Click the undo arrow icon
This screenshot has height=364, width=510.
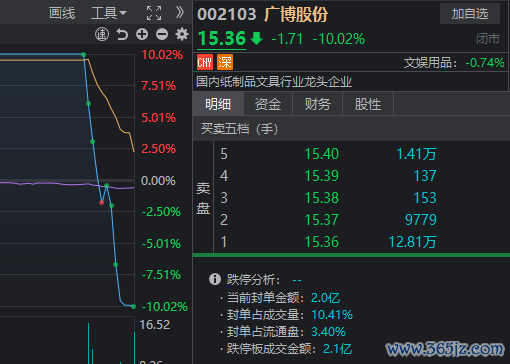(x=122, y=34)
